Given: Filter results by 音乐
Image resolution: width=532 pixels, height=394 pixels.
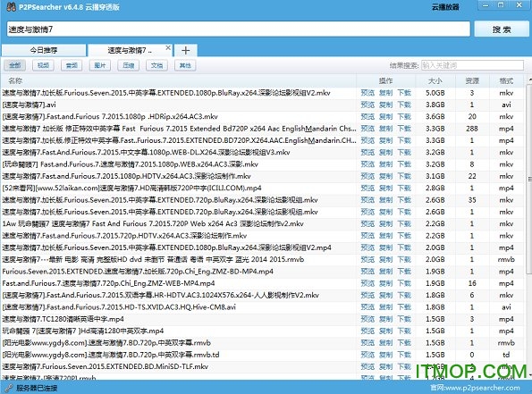Looking at the screenshot, I should coord(72,65).
